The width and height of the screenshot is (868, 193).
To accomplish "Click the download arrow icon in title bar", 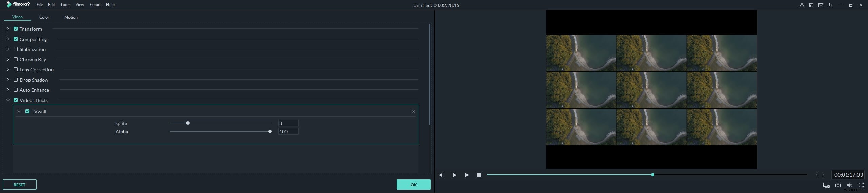I will point(830,5).
